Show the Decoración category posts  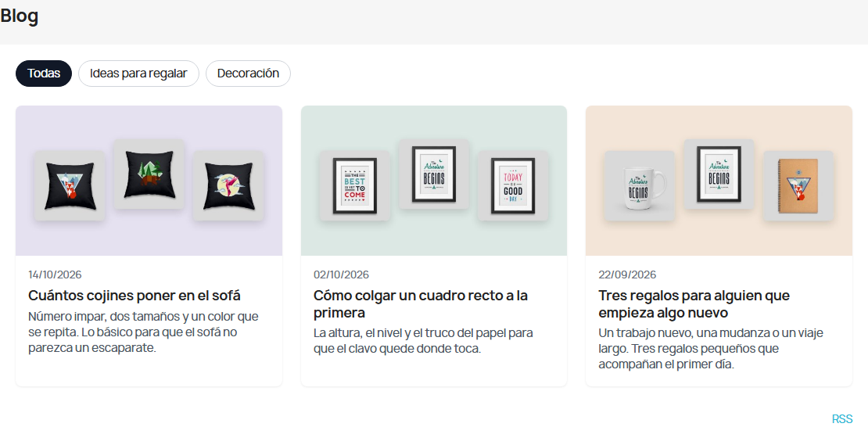click(x=248, y=74)
